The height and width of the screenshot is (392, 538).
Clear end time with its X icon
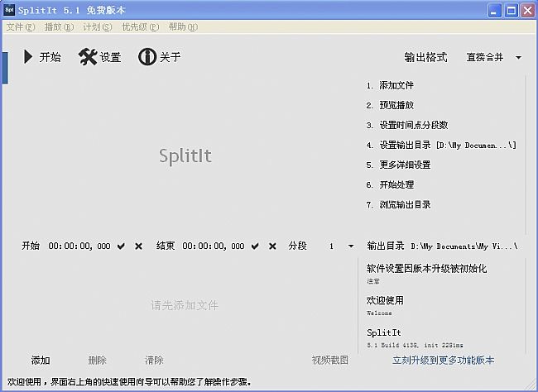tap(272, 246)
